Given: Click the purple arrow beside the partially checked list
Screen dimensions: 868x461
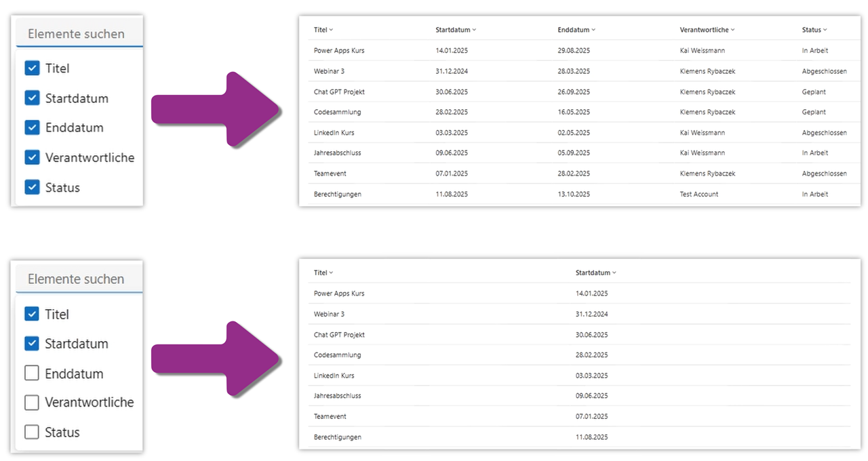Looking at the screenshot, I should click(217, 358).
